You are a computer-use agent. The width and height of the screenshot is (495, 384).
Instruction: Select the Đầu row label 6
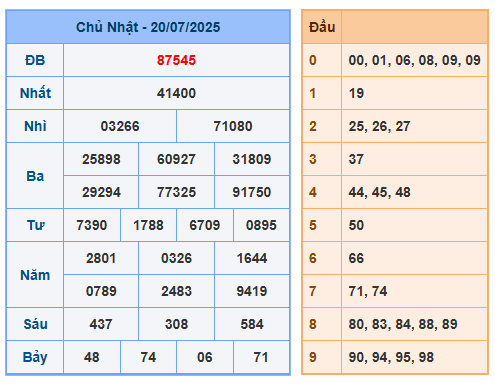[x=313, y=258]
